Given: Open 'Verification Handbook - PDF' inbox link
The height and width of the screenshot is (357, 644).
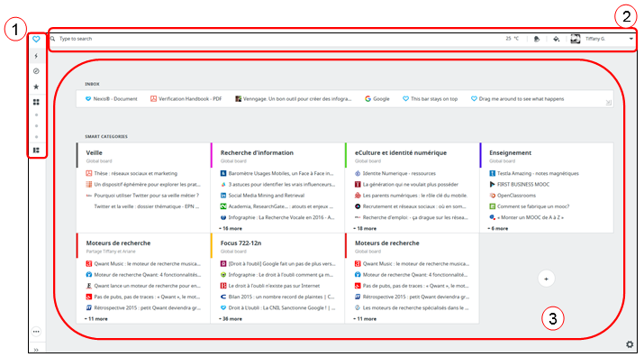Looking at the screenshot, I should tap(186, 98).
